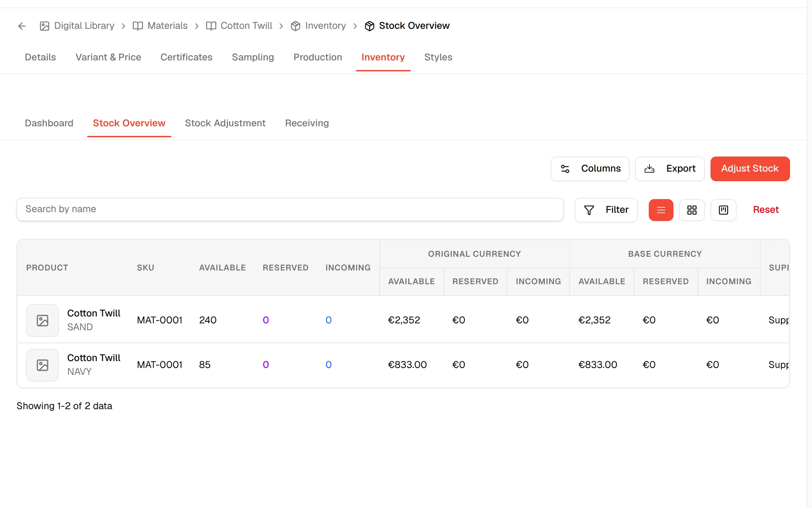Switch to the Production tab
812x508 pixels.
(x=318, y=57)
